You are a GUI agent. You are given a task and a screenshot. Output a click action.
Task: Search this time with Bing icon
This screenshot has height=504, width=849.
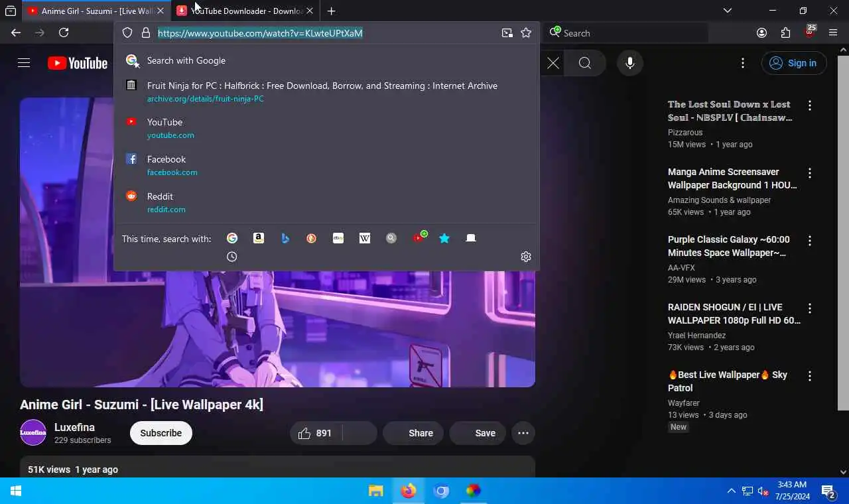[285, 238]
